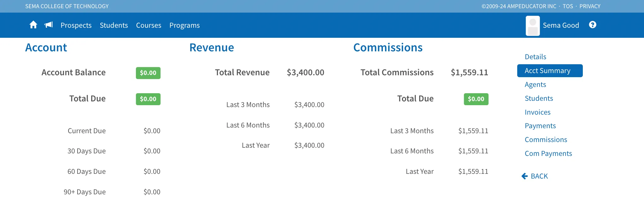Open the Prospects menu
This screenshot has width=644, height=211.
coord(76,25)
